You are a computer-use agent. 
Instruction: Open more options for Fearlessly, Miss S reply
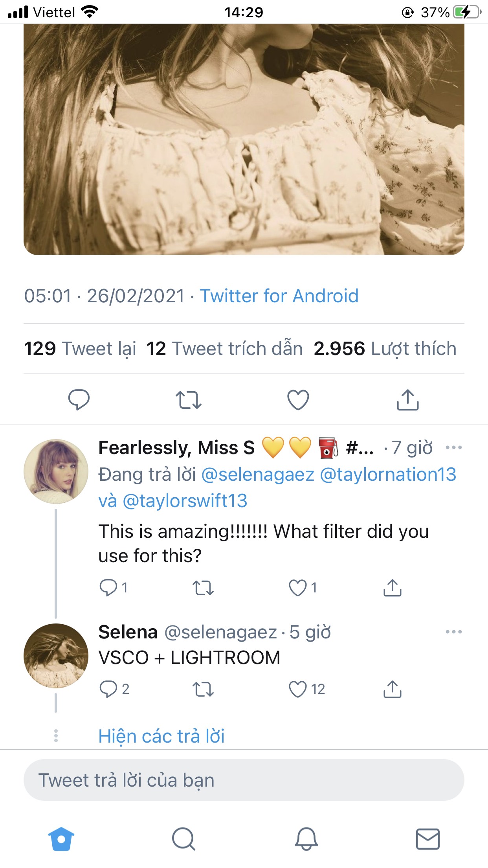pyautogui.click(x=453, y=447)
